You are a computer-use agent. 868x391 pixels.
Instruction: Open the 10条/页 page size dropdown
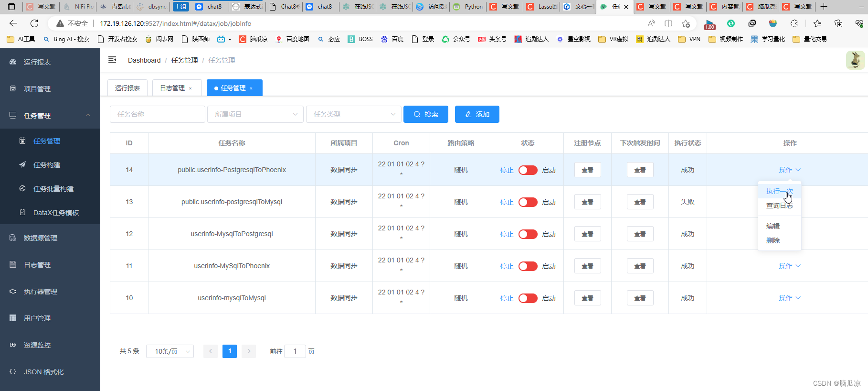click(x=170, y=351)
